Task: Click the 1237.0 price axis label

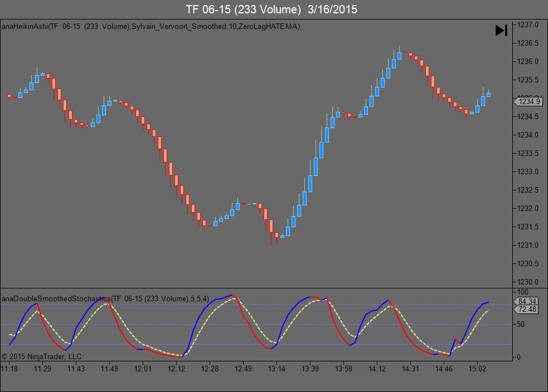Action: [x=528, y=25]
